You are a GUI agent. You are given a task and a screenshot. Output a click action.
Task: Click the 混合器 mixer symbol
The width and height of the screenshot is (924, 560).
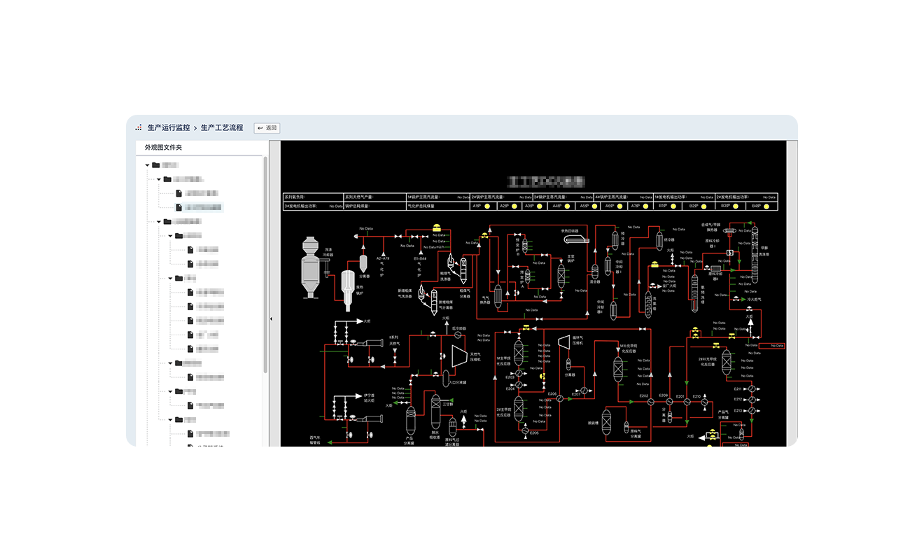tap(595, 272)
